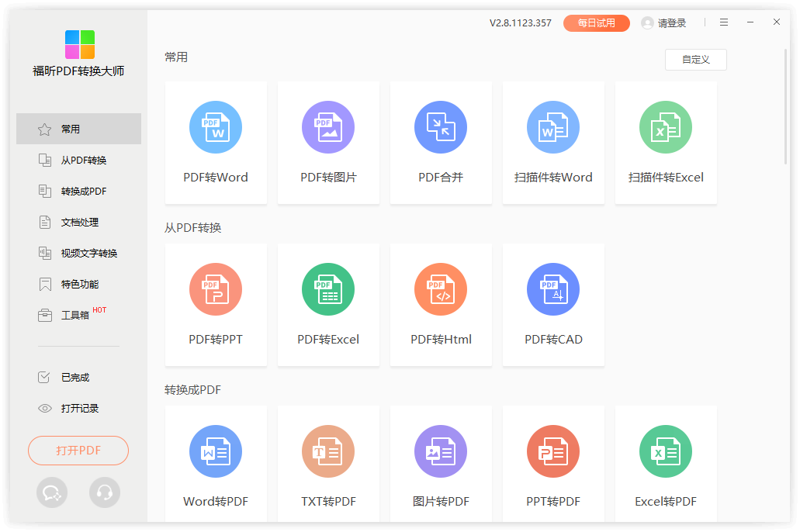View the 已完成 list
This screenshot has width=800, height=532.
78,378
